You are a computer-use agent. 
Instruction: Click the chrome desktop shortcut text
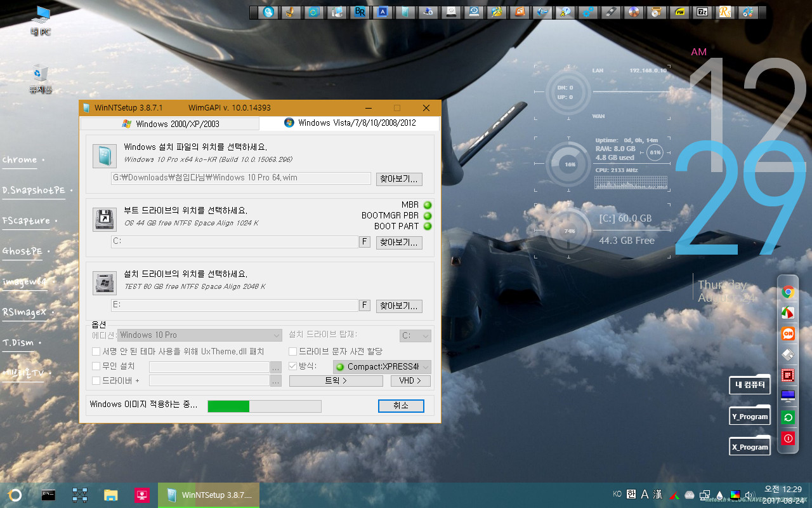pyautogui.click(x=20, y=160)
